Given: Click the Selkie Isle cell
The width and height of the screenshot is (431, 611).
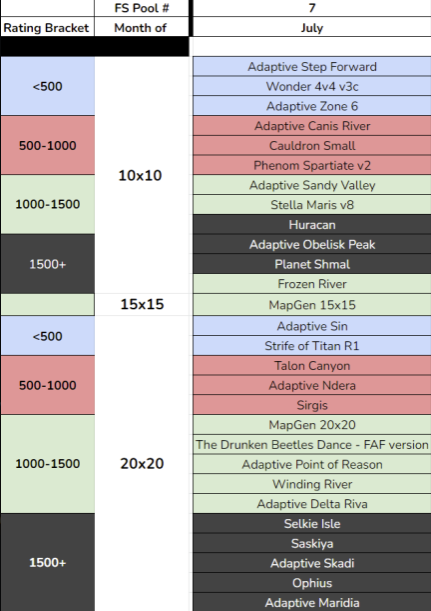Looking at the screenshot, I should point(312,524).
